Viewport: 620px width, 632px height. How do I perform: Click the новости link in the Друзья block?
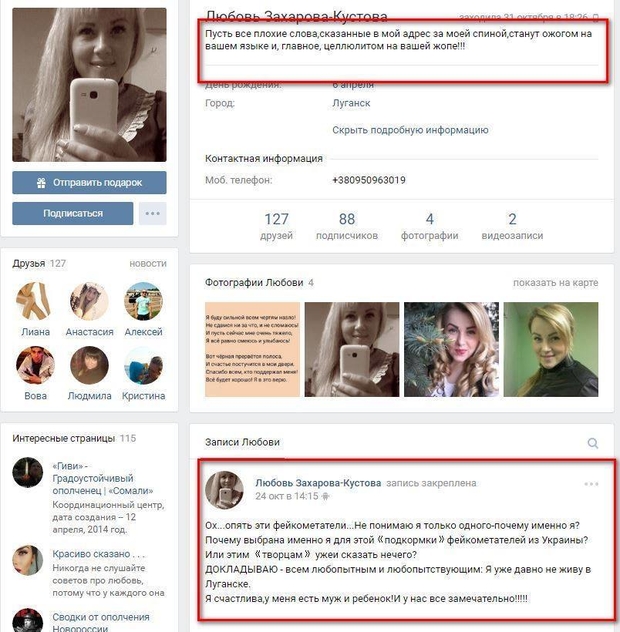(x=148, y=264)
